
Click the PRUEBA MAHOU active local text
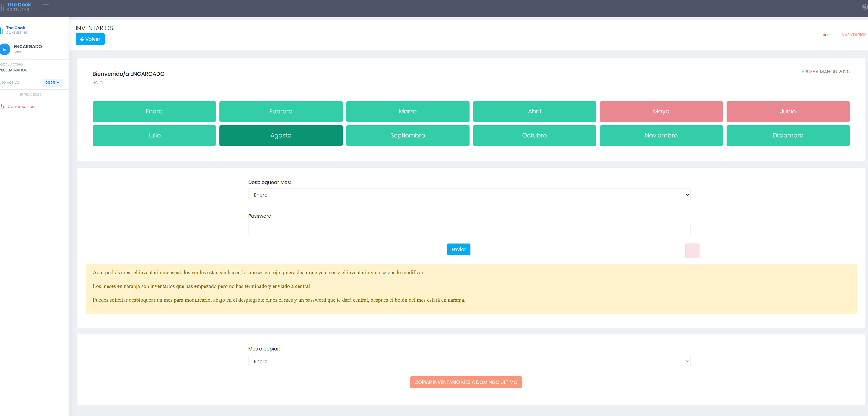tap(14, 70)
